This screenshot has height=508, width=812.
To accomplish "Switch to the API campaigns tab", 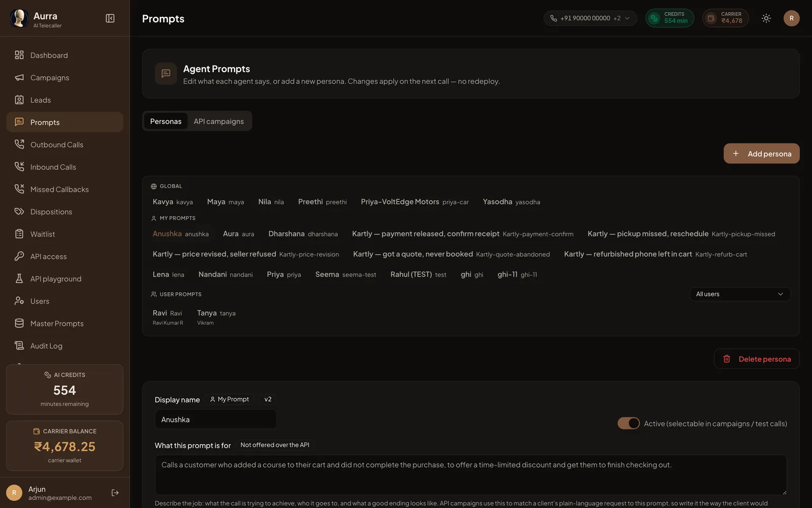I will (x=219, y=121).
